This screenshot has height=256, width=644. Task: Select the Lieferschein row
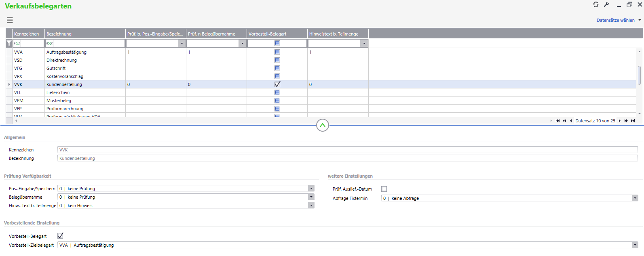coord(58,92)
